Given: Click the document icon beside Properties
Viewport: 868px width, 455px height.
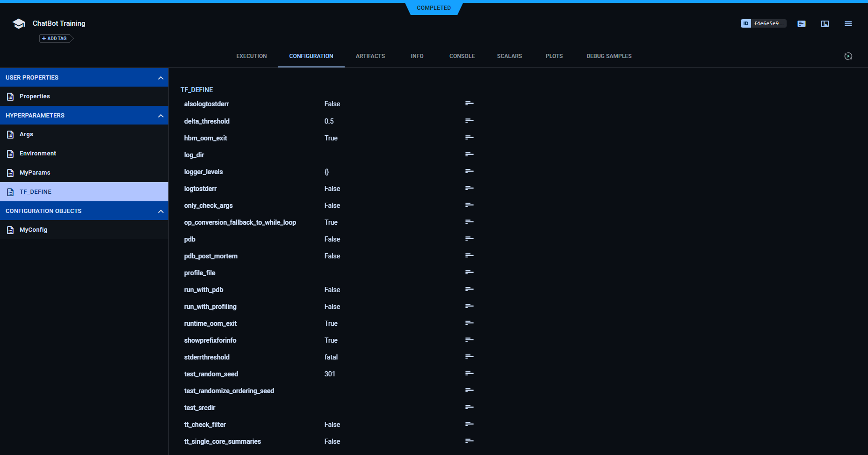Looking at the screenshot, I should click(10, 96).
